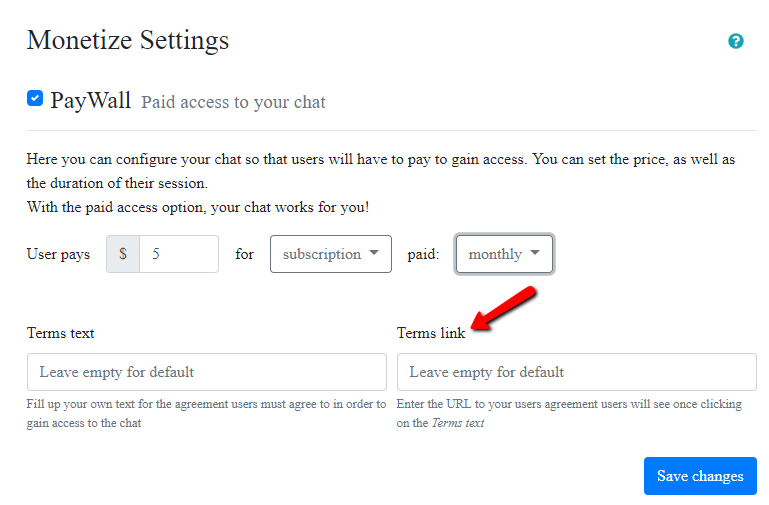Click the Terms text field label
Image resolution: width=769 pixels, height=505 pixels.
[x=60, y=333]
